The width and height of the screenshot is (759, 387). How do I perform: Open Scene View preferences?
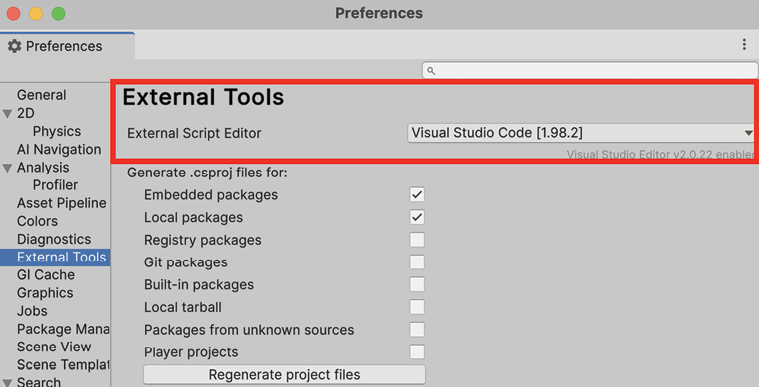point(54,347)
